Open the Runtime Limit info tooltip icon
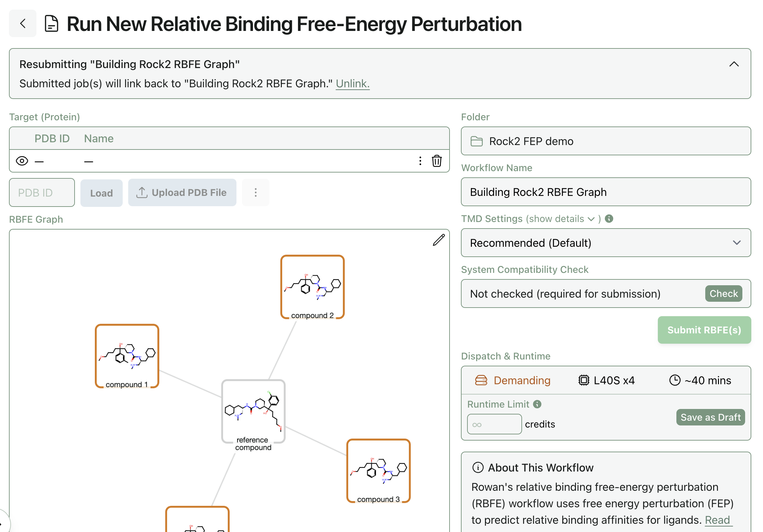The height and width of the screenshot is (532, 763). (537, 404)
